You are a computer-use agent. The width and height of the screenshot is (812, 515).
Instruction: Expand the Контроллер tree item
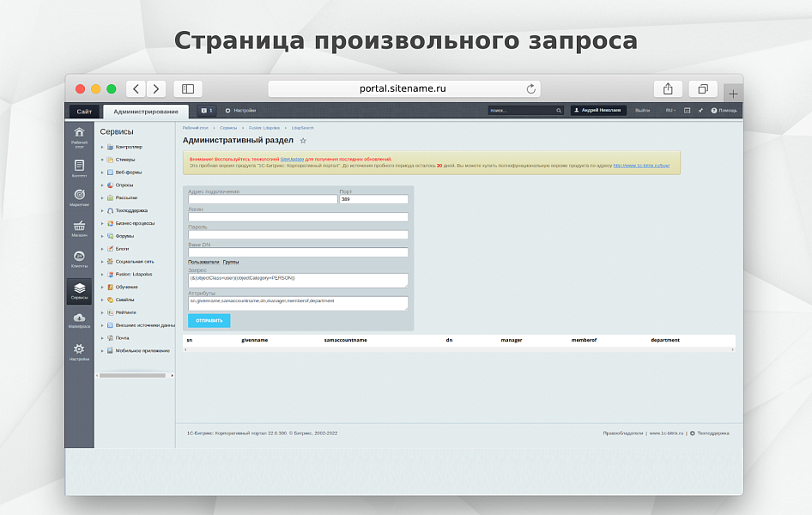(x=102, y=147)
